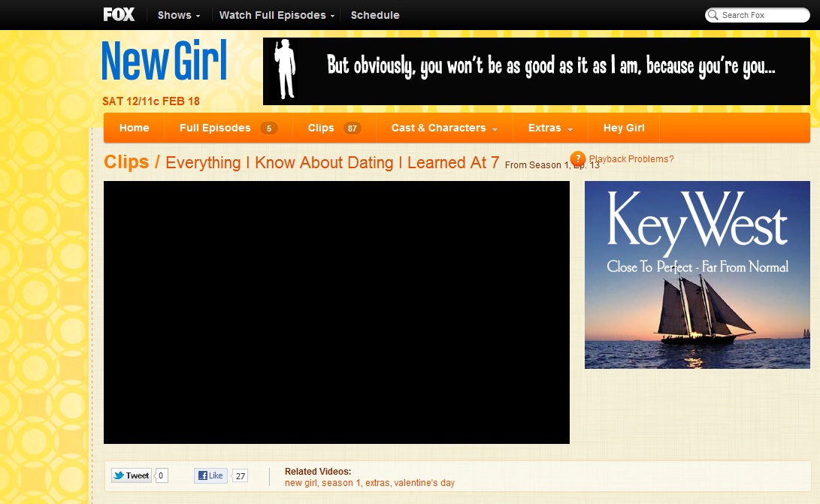Select the valentine's day tag link
This screenshot has height=504, width=820.
(424, 483)
